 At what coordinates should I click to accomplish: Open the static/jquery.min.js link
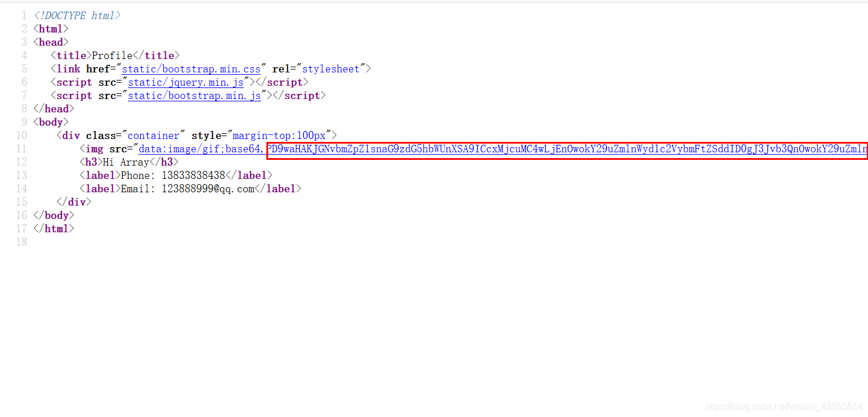click(x=185, y=82)
